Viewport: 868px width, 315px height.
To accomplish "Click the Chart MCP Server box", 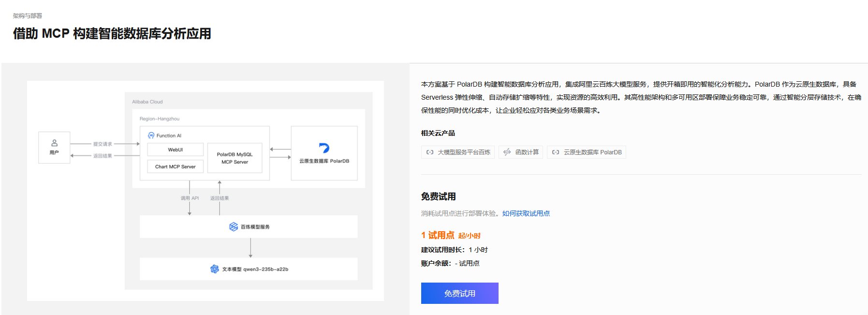I will coord(175,166).
